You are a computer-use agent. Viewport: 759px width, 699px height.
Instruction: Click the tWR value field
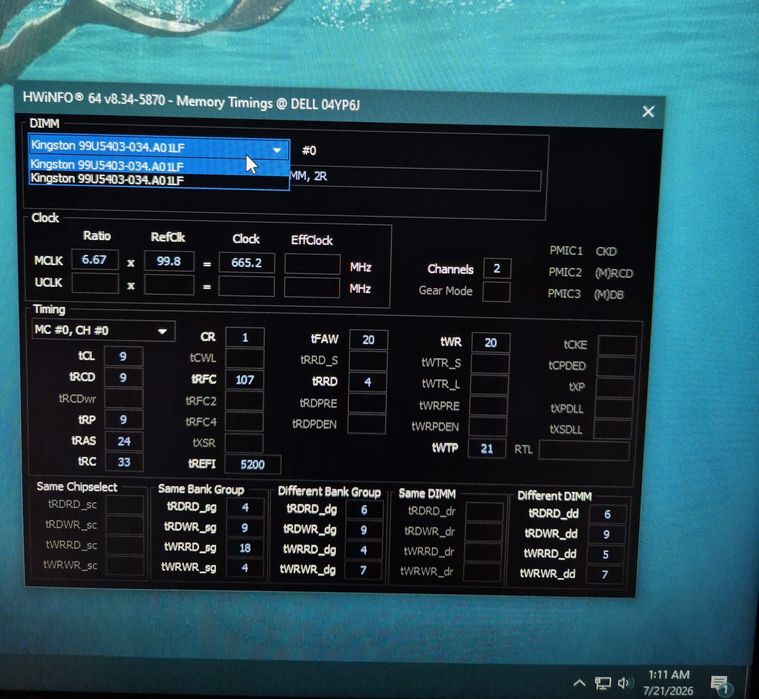coord(490,343)
